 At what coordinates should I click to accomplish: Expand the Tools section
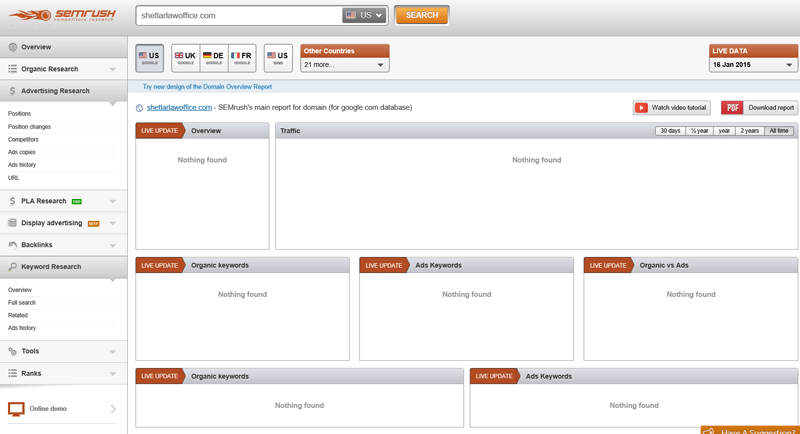coord(113,352)
